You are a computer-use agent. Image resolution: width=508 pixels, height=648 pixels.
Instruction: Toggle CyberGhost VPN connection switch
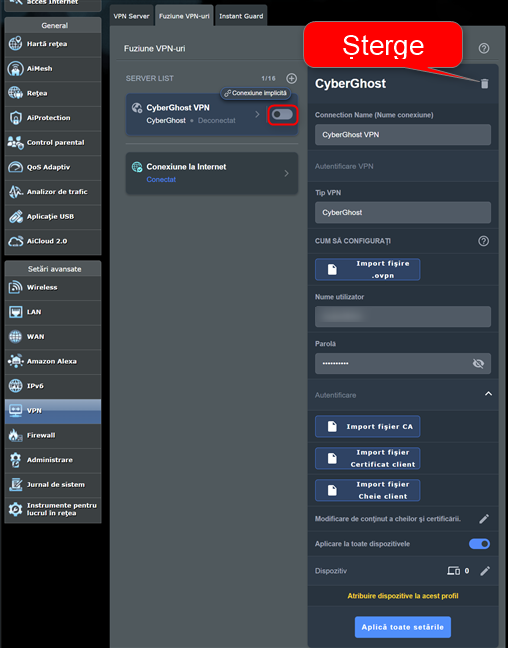282,114
